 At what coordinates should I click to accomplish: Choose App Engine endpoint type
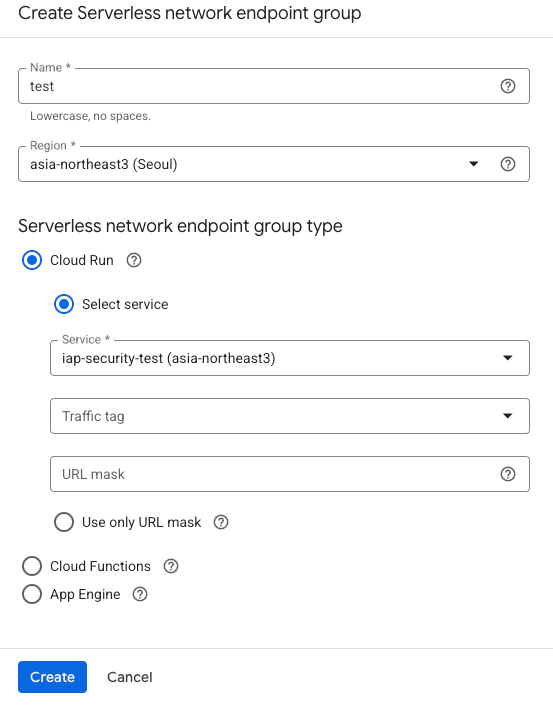(32, 594)
